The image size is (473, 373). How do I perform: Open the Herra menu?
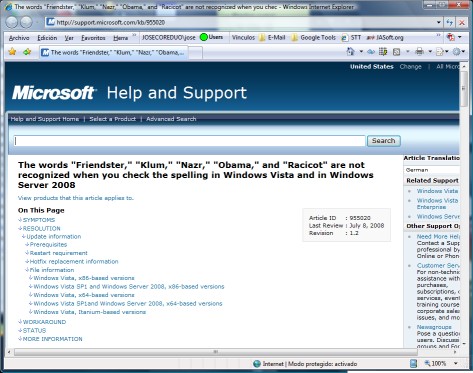coord(120,38)
